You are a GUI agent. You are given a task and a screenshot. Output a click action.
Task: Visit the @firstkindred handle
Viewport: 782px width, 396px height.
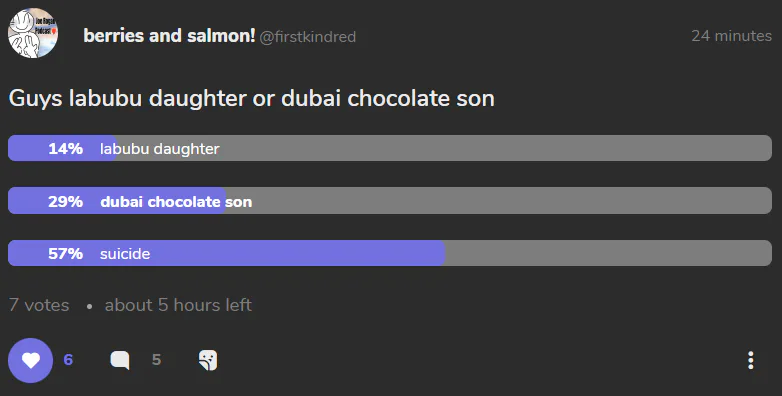tap(308, 37)
